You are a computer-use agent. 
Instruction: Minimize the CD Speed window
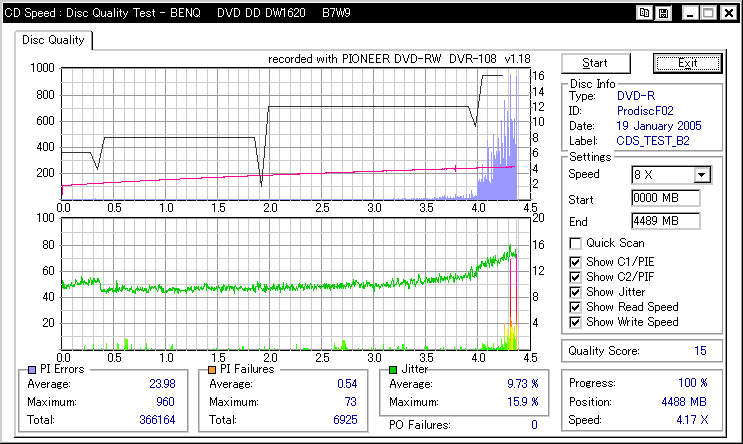pos(688,12)
